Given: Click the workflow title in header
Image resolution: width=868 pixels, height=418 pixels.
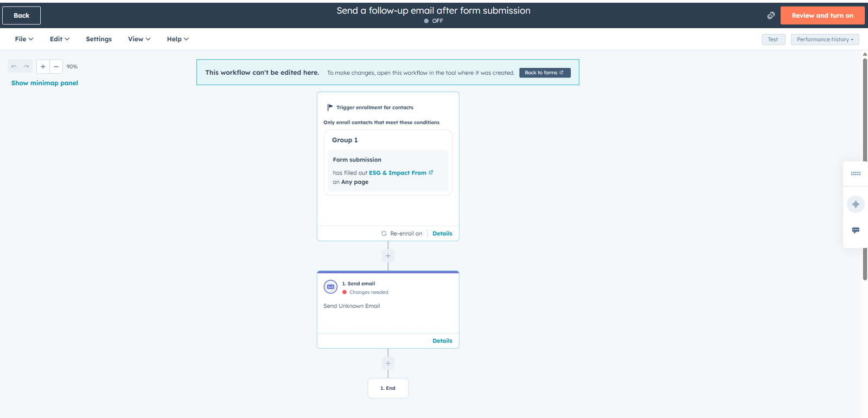Looking at the screenshot, I should coord(433,10).
